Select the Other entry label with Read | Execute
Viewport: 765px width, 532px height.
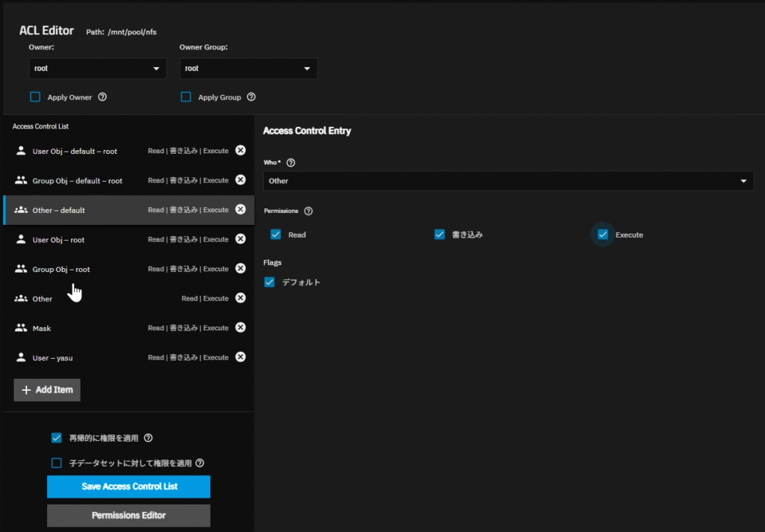coord(42,299)
